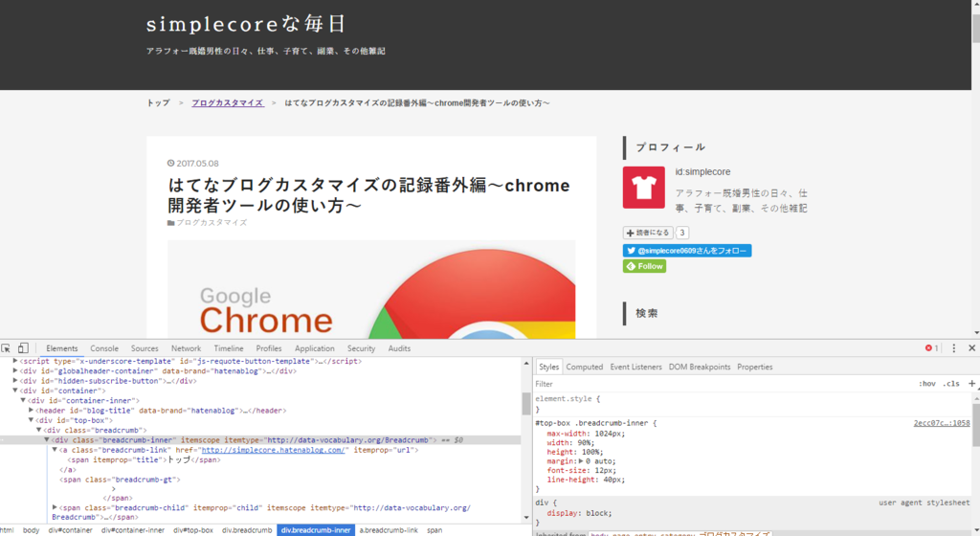Image resolution: width=980 pixels, height=536 pixels.
Task: Select a.breadcrumb-link in DOM breadcrumb bar
Action: pyautogui.click(x=389, y=529)
